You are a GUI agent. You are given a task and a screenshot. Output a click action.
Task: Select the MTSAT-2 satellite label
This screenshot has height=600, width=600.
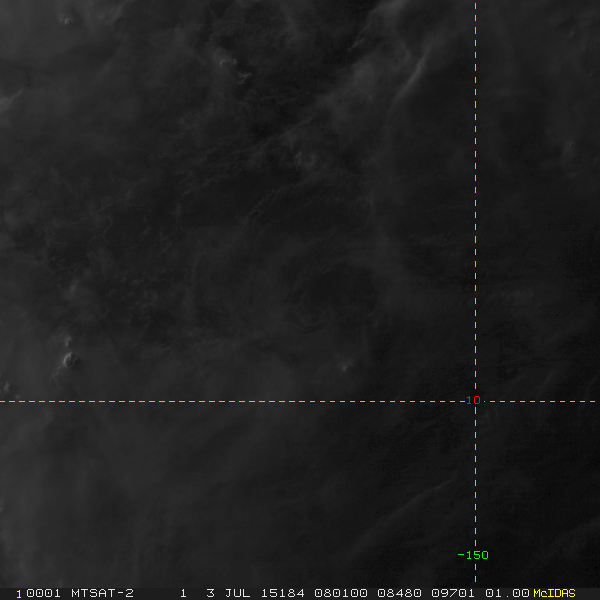102,593
